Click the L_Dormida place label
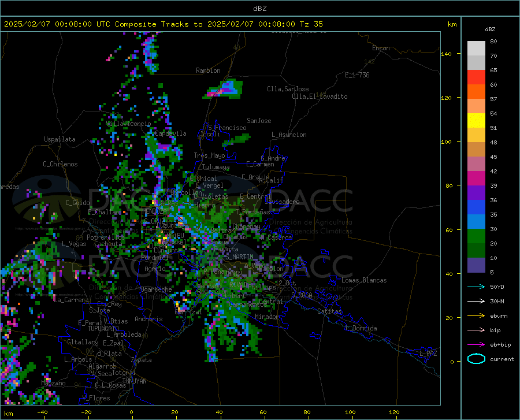This screenshot has height=420, width=520. (361, 328)
